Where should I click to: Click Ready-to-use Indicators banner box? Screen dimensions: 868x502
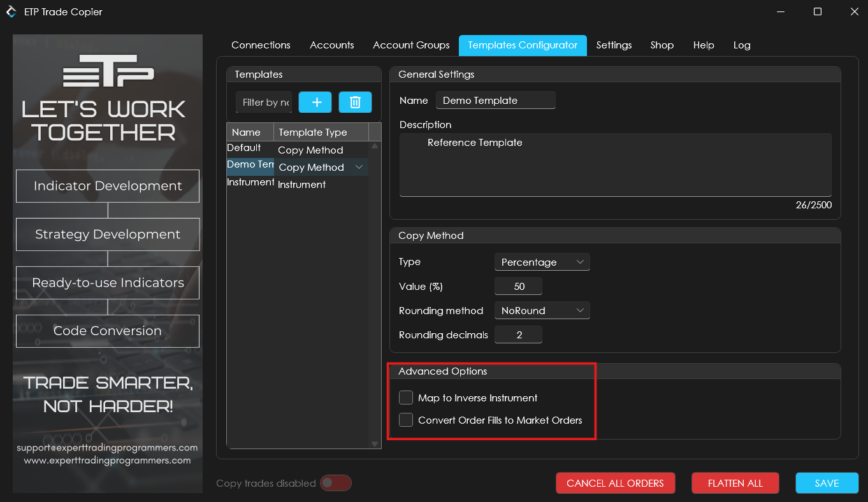click(x=108, y=283)
